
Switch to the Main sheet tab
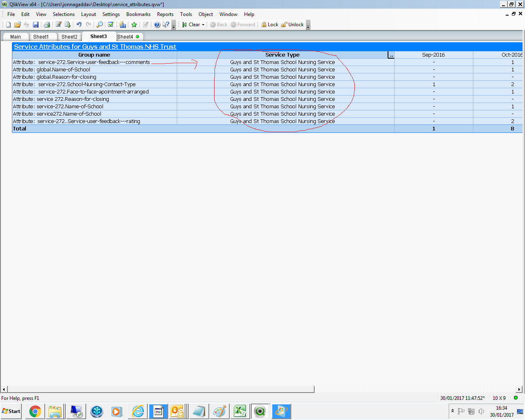(x=16, y=37)
